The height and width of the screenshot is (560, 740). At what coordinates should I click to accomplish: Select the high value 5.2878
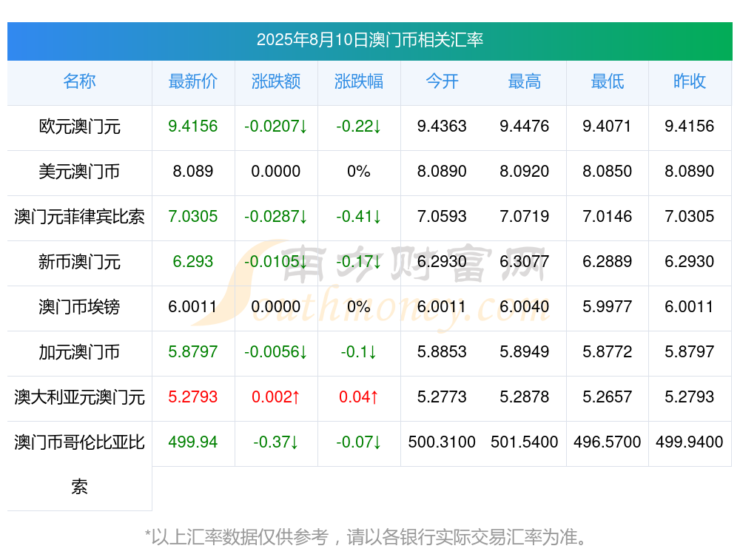[x=525, y=397]
